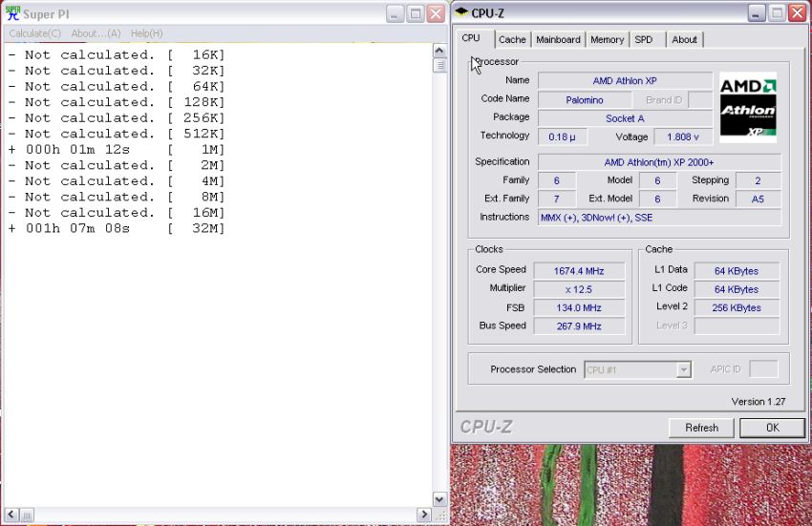Image resolution: width=812 pixels, height=526 pixels.
Task: Click the Super PI vertical scroll up arrow
Action: point(439,51)
